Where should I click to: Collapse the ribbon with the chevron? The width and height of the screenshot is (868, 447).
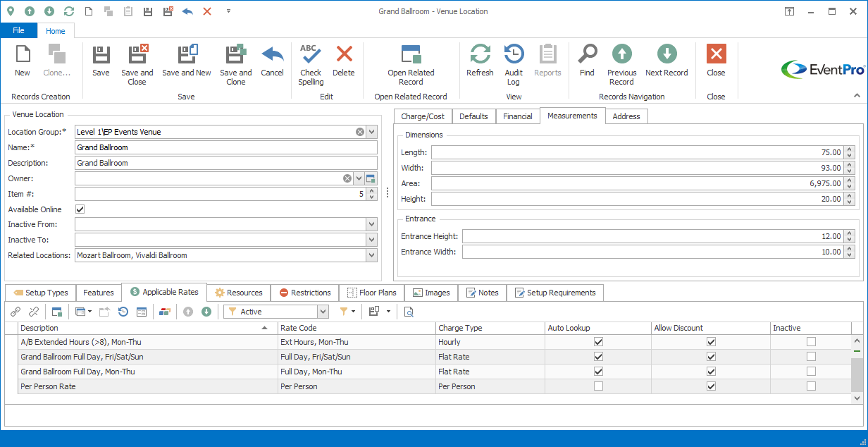[x=857, y=95]
